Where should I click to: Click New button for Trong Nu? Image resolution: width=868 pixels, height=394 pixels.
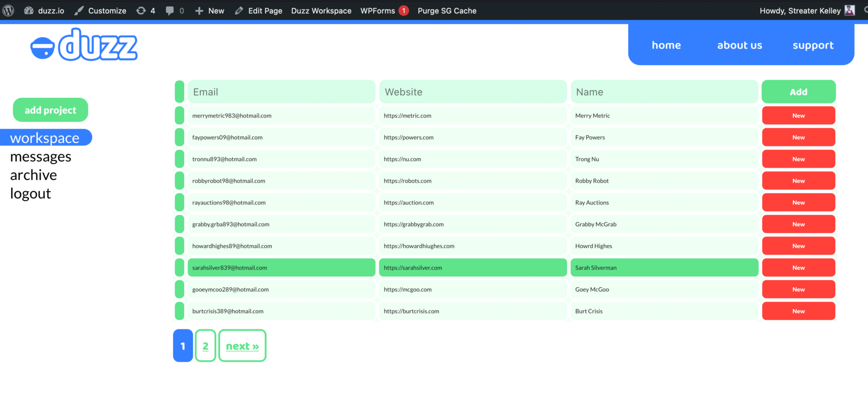799,159
